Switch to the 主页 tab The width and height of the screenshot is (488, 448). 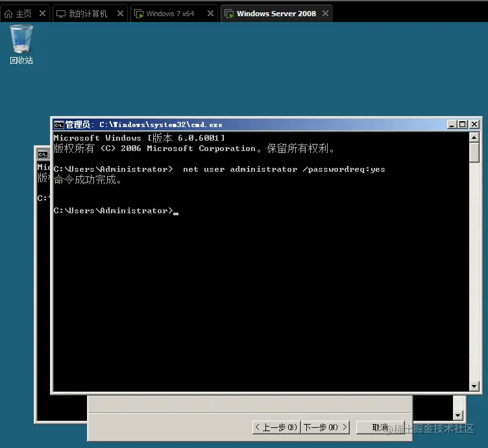click(x=25, y=14)
